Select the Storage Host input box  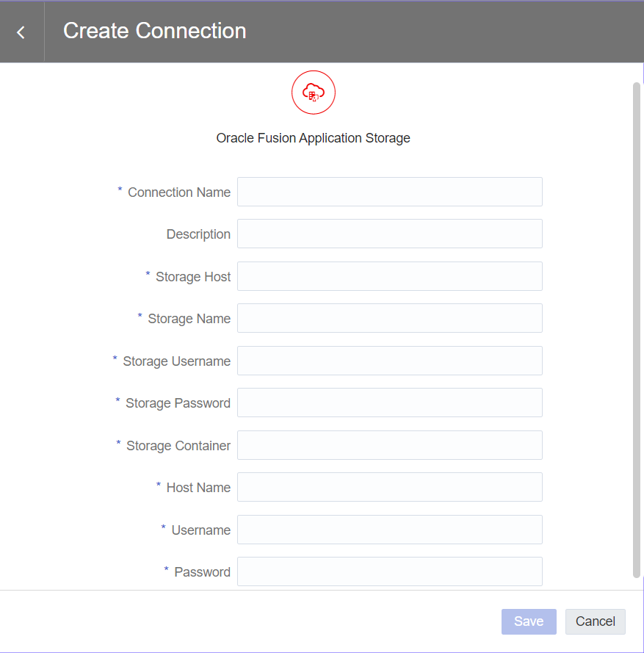pos(390,276)
